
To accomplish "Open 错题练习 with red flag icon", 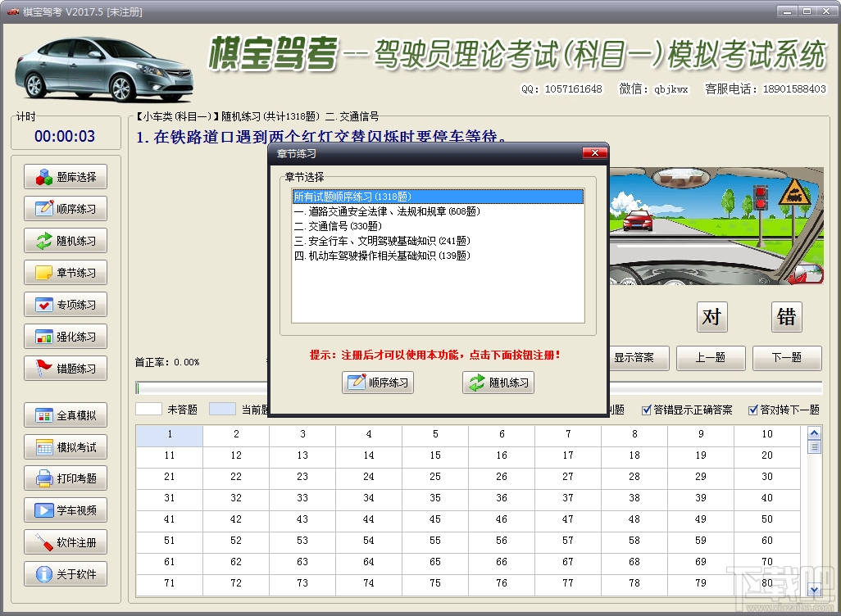I will click(x=66, y=369).
